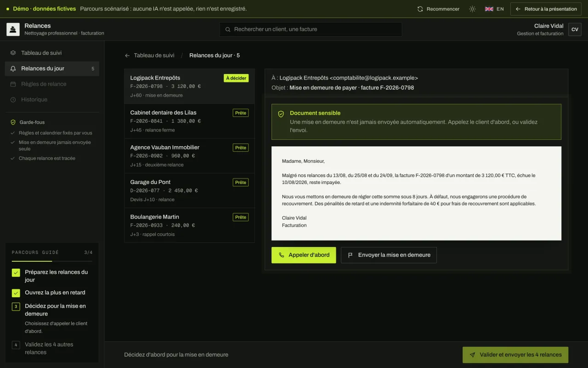
Task: Switch language via the UK flag icon
Action: click(x=489, y=9)
